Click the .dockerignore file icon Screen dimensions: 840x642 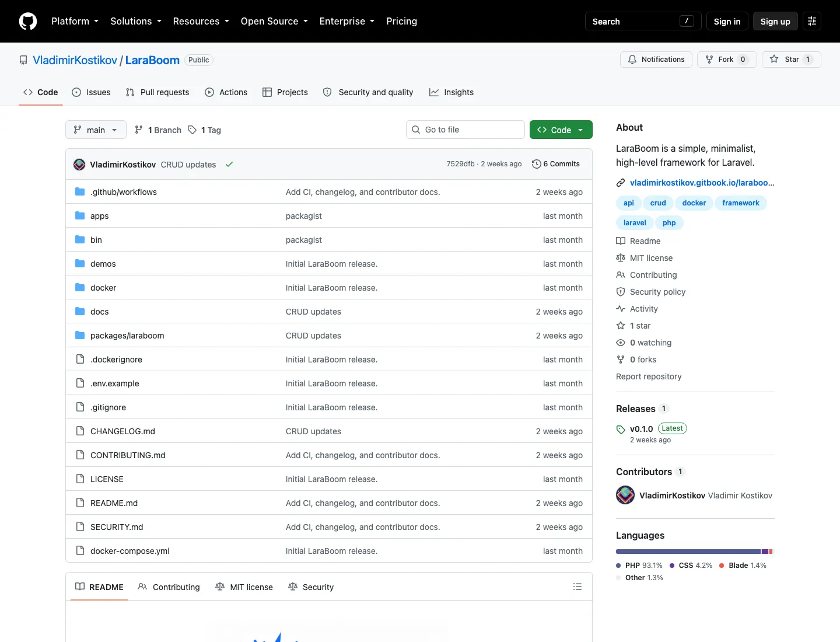click(x=80, y=359)
